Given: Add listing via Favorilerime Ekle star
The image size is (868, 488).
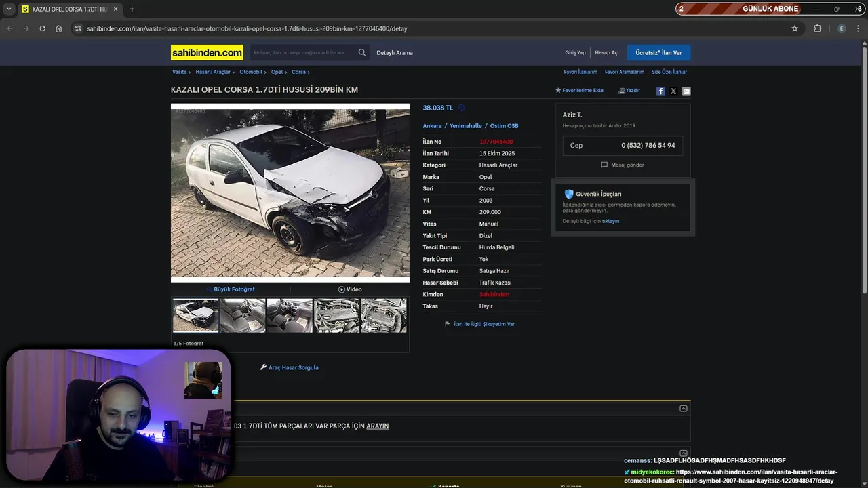Looking at the screenshot, I should click(x=579, y=90).
